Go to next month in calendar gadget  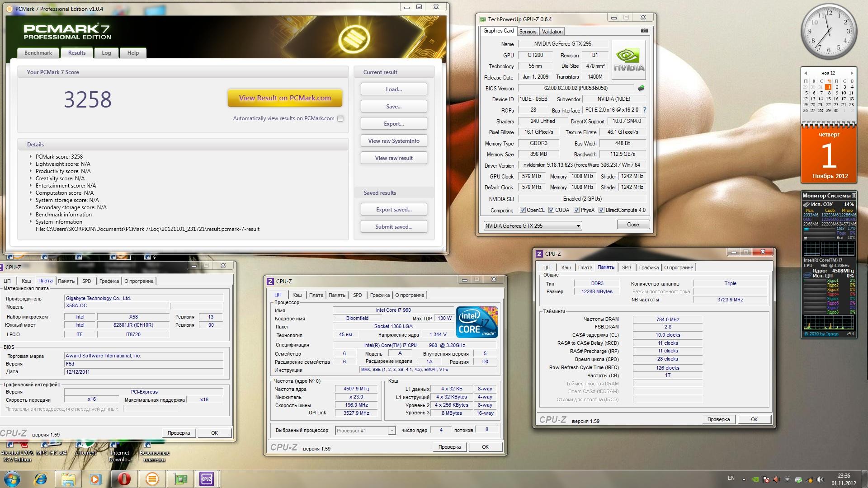point(852,73)
